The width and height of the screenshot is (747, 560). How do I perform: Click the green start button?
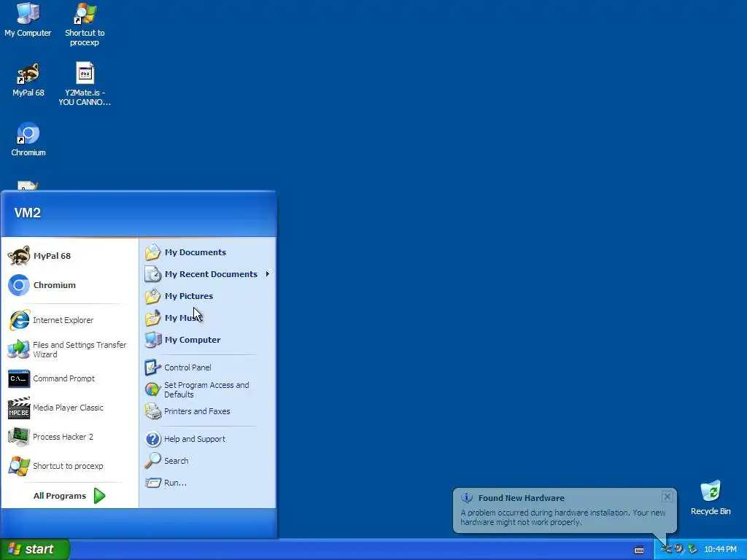(x=35, y=549)
